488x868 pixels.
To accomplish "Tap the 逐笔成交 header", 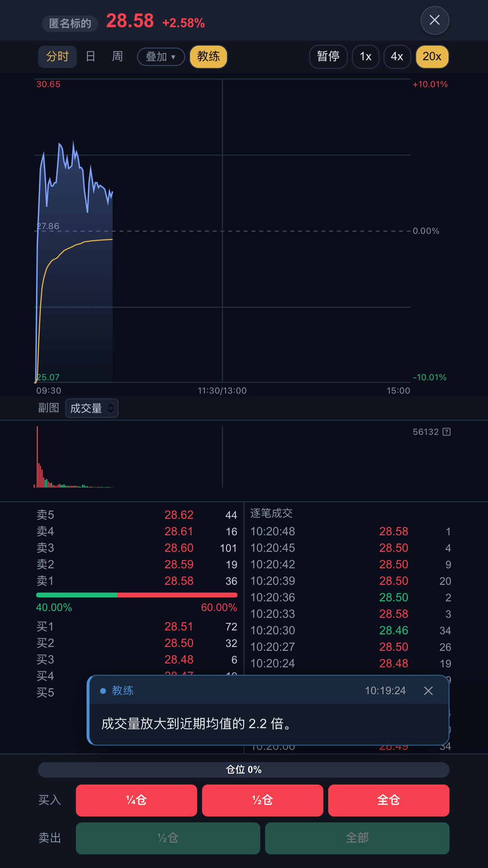I will (x=272, y=513).
